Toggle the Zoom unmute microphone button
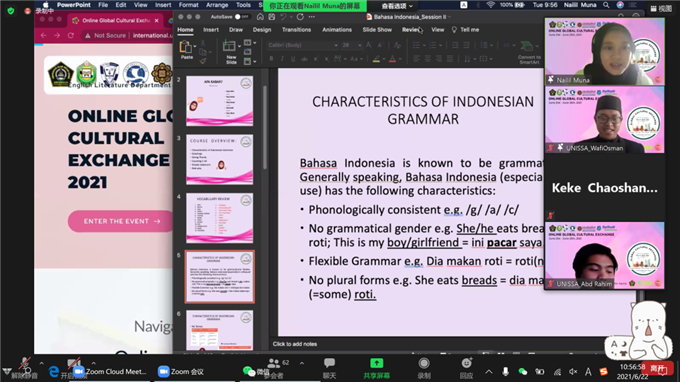Viewport: 680px width, 382px height. click(25, 363)
